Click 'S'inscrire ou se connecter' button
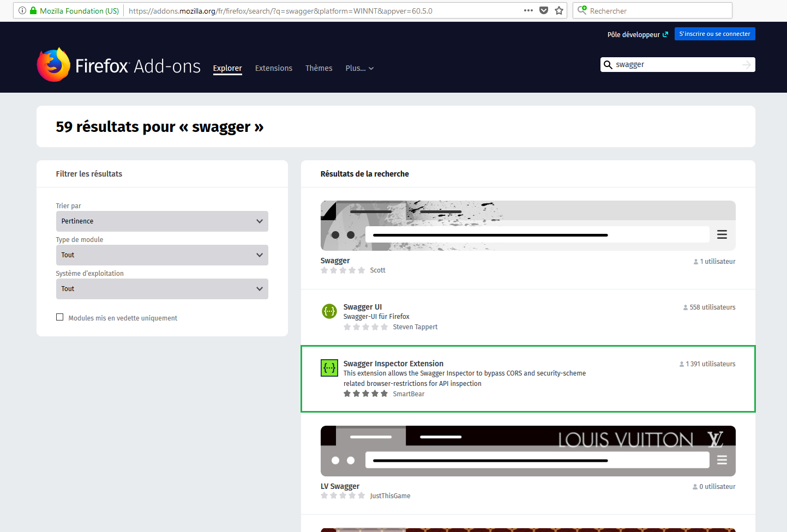This screenshot has height=532, width=787. pyautogui.click(x=714, y=34)
